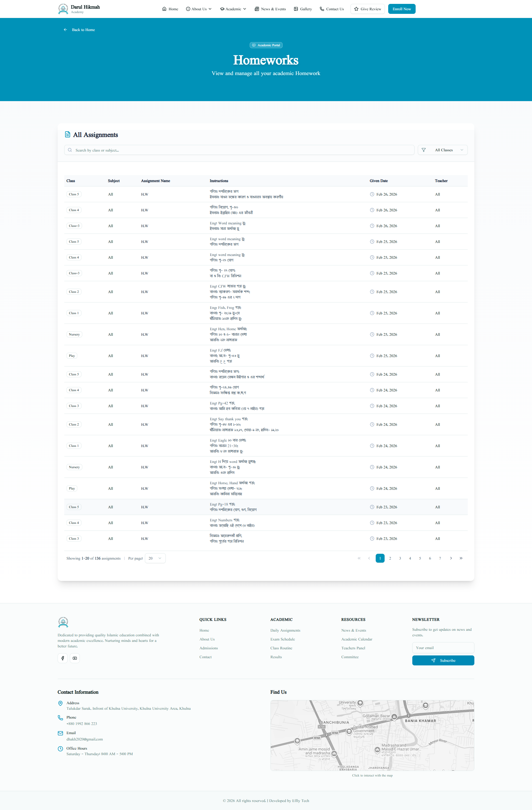Image resolution: width=532 pixels, height=810 pixels.
Task: Click the envelope icon beside Email
Action: [x=60, y=733]
